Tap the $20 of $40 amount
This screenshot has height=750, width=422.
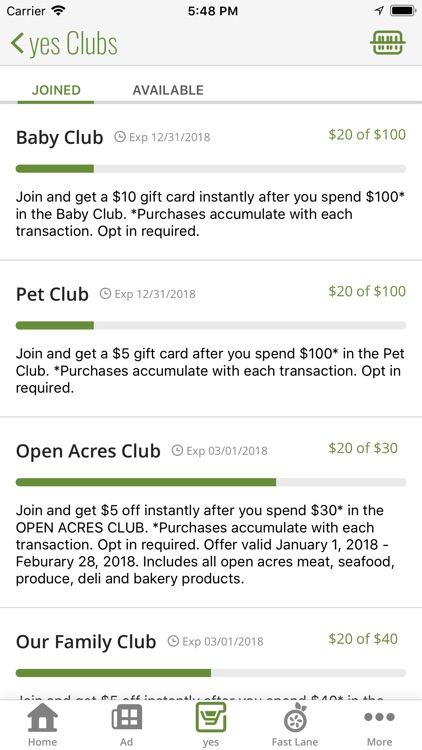(x=363, y=639)
